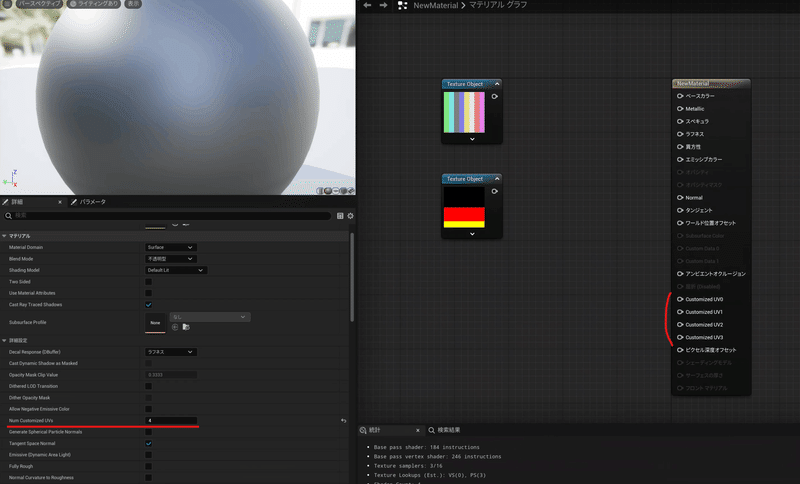Toggle Dithered LOD Transition checkbox
Image resolution: width=800 pixels, height=484 pixels.
[148, 386]
